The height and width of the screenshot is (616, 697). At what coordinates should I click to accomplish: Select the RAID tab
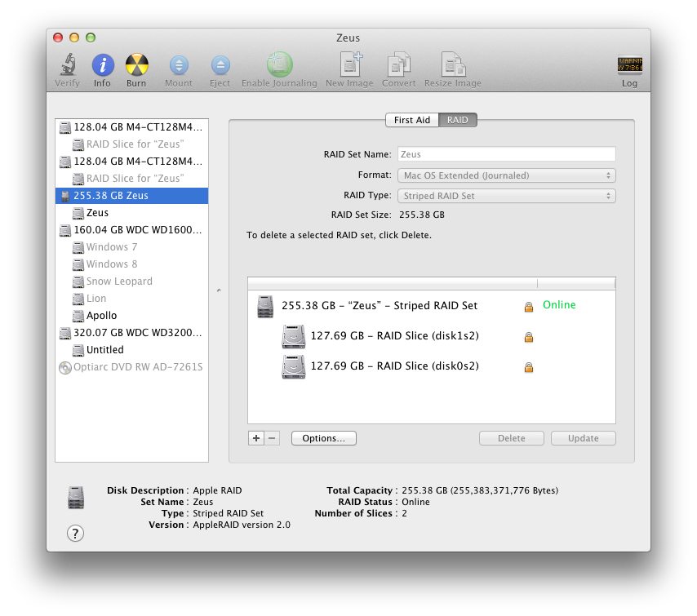pyautogui.click(x=457, y=120)
